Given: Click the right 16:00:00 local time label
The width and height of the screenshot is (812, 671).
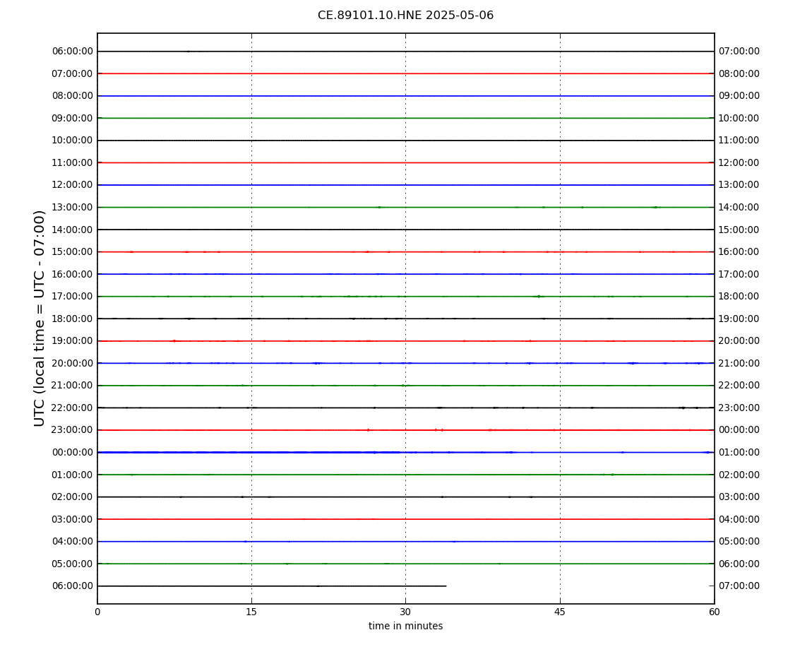Looking at the screenshot, I should [739, 252].
